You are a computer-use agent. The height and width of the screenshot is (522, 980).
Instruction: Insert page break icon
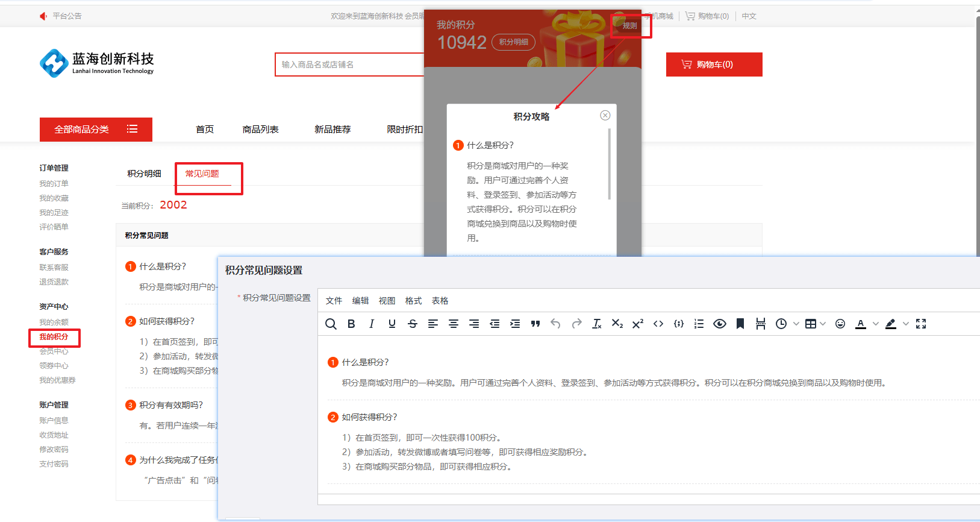761,324
